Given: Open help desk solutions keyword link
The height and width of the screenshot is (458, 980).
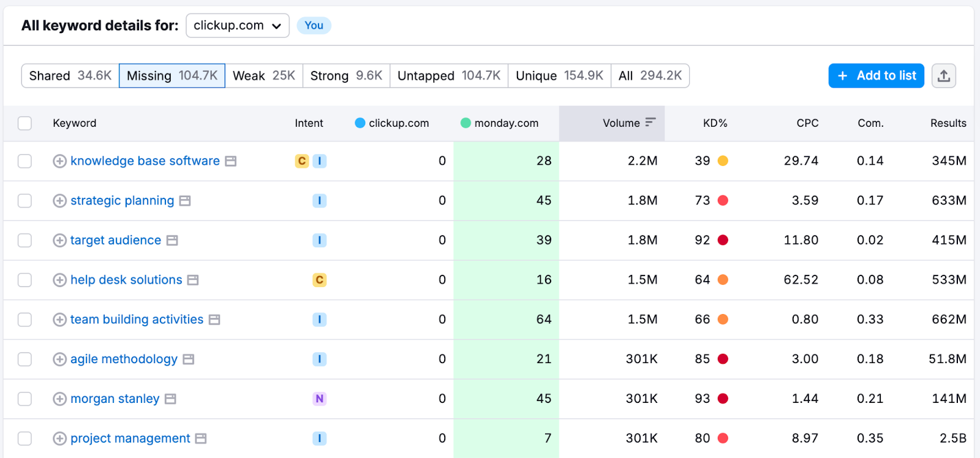Looking at the screenshot, I should click(x=126, y=280).
